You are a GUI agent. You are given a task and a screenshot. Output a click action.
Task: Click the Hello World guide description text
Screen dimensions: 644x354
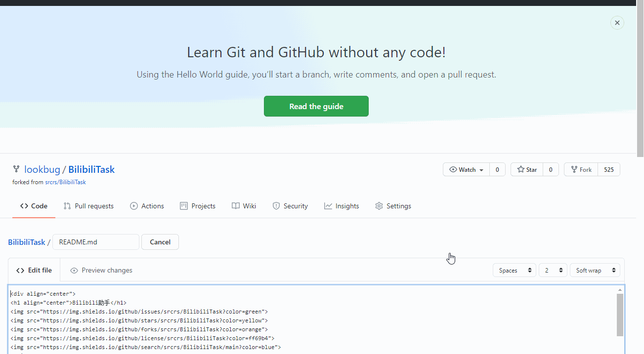[x=316, y=75]
